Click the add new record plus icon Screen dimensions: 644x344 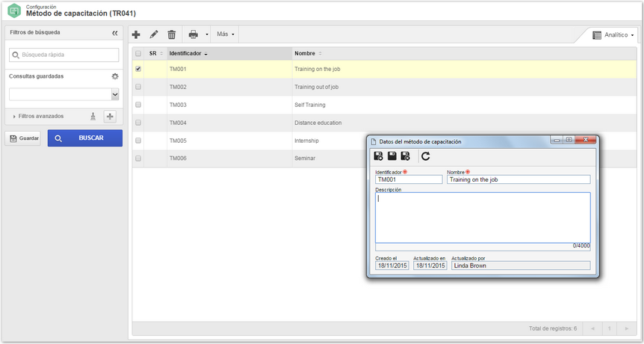[x=136, y=34]
